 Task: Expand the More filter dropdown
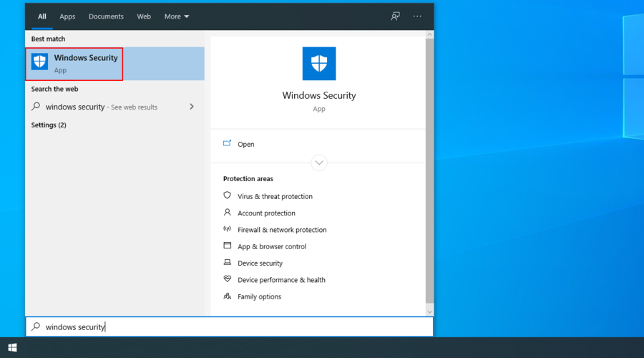coord(177,16)
